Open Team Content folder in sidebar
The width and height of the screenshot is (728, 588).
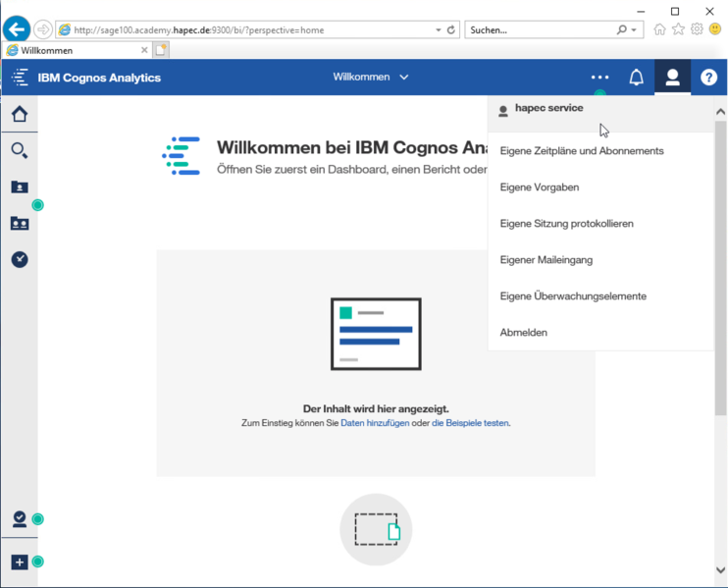click(20, 223)
